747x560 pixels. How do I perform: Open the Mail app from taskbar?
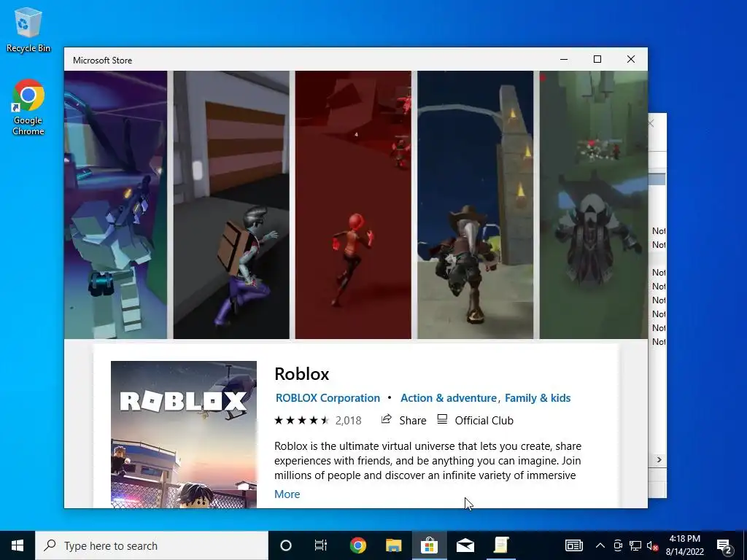465,545
